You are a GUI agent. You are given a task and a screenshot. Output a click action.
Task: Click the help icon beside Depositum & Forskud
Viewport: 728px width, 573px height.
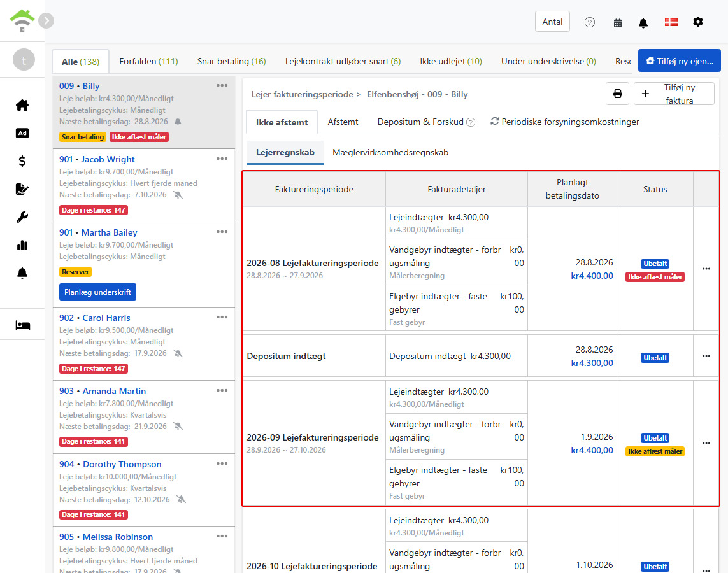[470, 122]
